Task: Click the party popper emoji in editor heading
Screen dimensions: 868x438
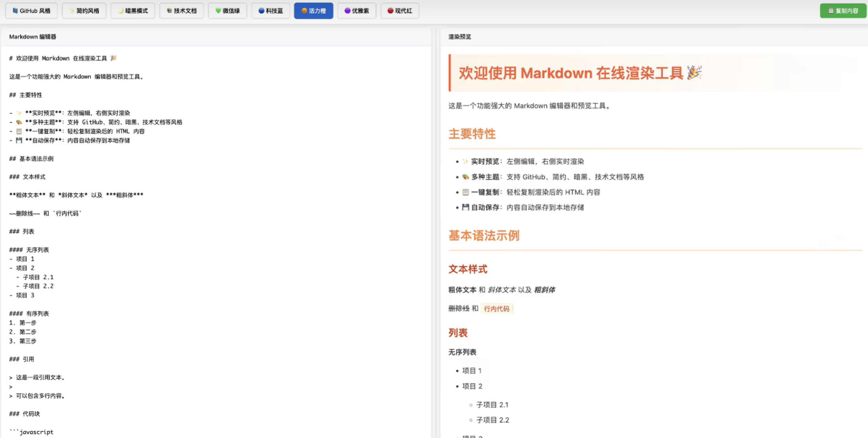Action: (x=113, y=58)
